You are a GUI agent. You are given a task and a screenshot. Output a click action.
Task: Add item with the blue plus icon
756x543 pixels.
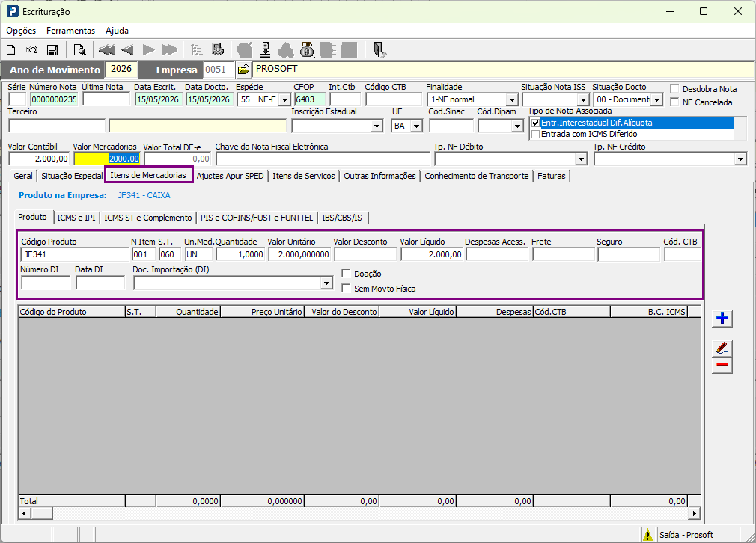point(722,319)
